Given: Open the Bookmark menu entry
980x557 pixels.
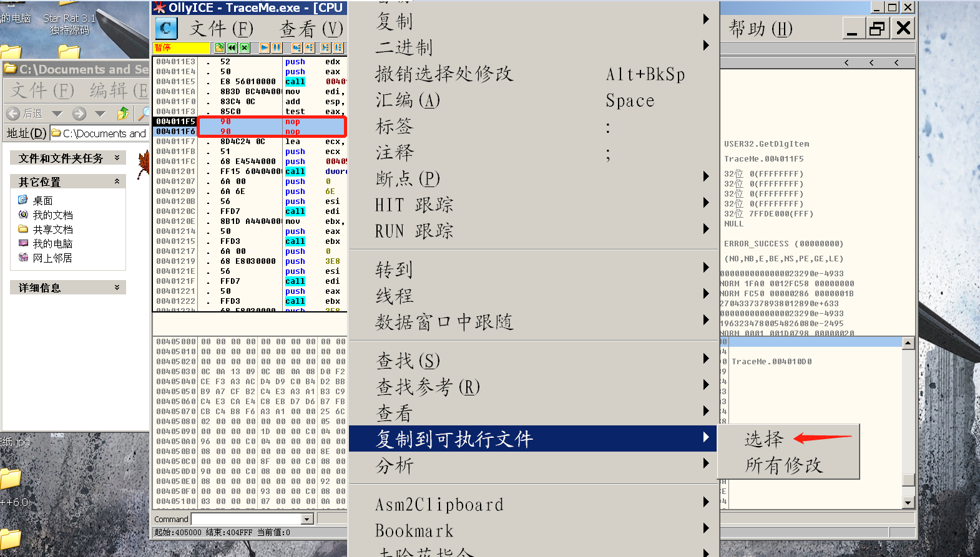Looking at the screenshot, I should tap(532, 530).
